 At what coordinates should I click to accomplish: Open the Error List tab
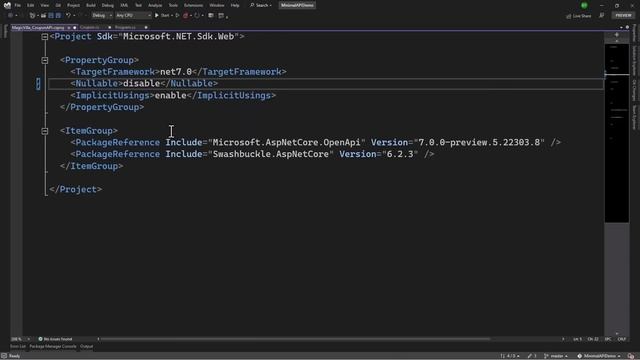[x=18, y=347]
